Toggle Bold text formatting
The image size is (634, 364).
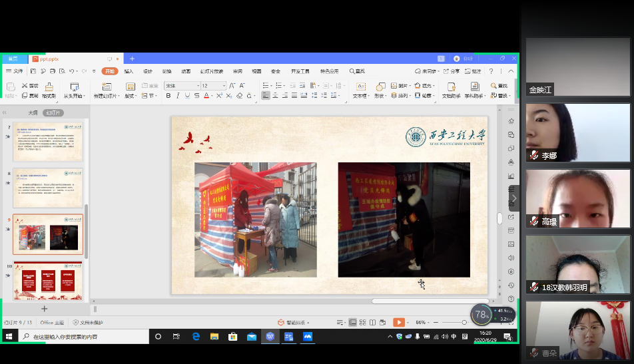[168, 96]
